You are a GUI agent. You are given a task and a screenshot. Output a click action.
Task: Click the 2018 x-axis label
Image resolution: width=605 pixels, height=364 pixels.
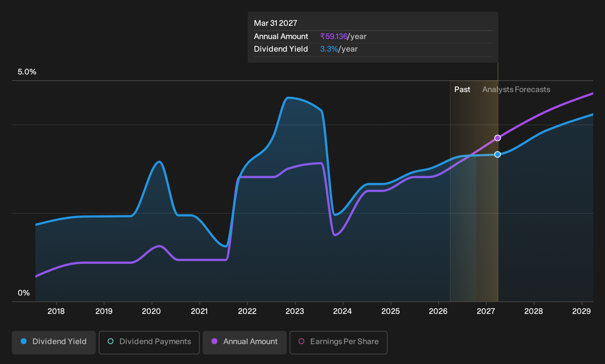[56, 311]
